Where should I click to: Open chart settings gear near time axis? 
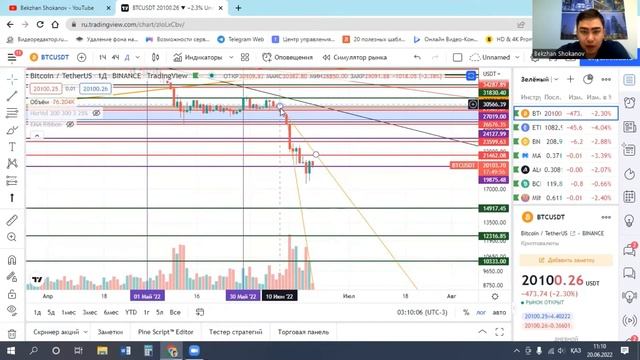[495, 296]
